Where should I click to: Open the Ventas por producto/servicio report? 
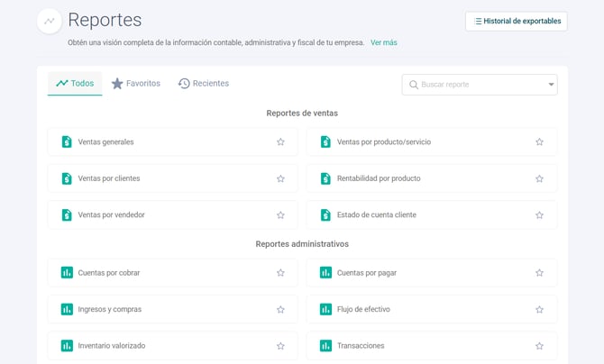432,141
